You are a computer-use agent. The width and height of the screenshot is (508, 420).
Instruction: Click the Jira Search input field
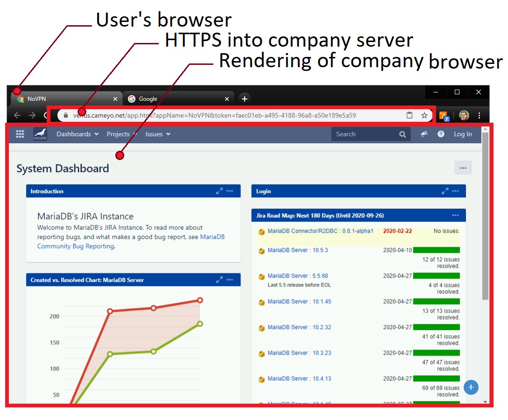pyautogui.click(x=364, y=134)
